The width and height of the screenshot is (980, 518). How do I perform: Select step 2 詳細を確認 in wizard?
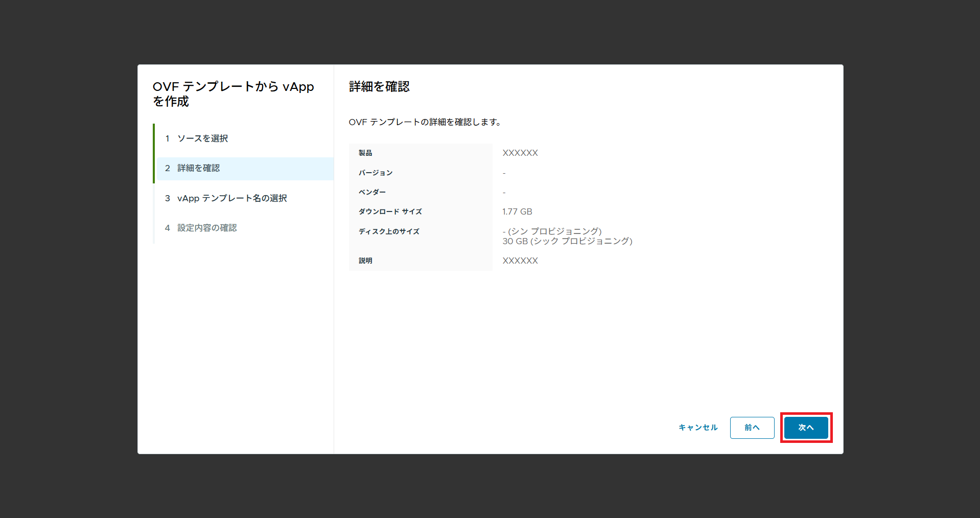(198, 168)
